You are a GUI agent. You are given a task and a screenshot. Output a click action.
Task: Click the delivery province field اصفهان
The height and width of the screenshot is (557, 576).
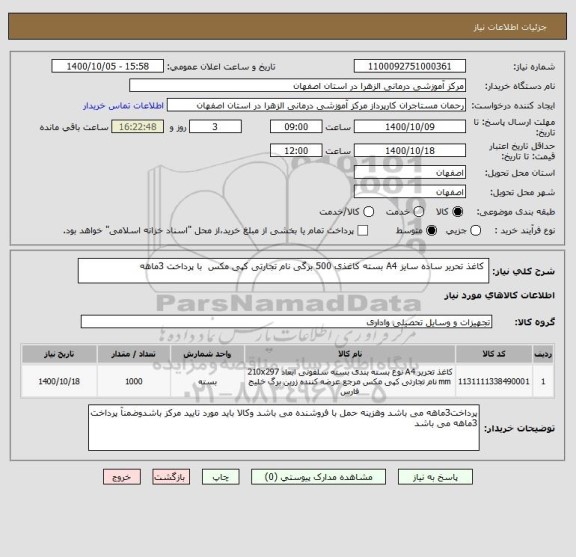410,173
